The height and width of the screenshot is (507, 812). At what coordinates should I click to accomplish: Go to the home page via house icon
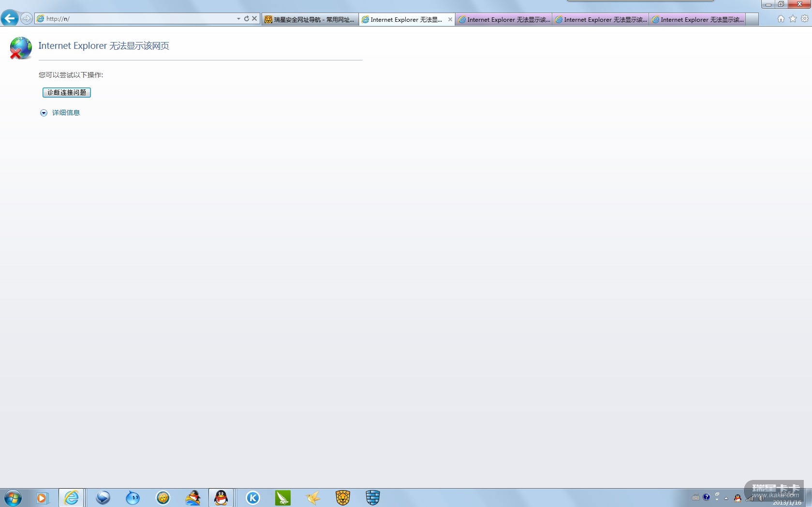tap(781, 19)
